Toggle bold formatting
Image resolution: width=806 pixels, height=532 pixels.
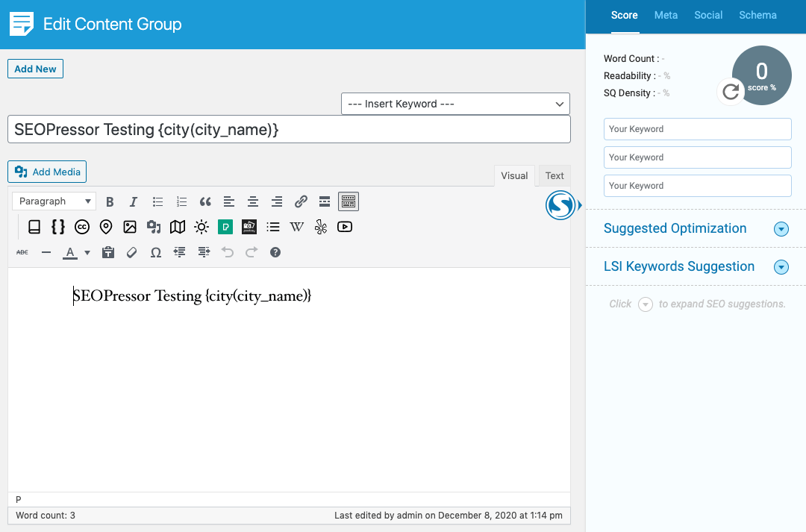click(x=110, y=201)
